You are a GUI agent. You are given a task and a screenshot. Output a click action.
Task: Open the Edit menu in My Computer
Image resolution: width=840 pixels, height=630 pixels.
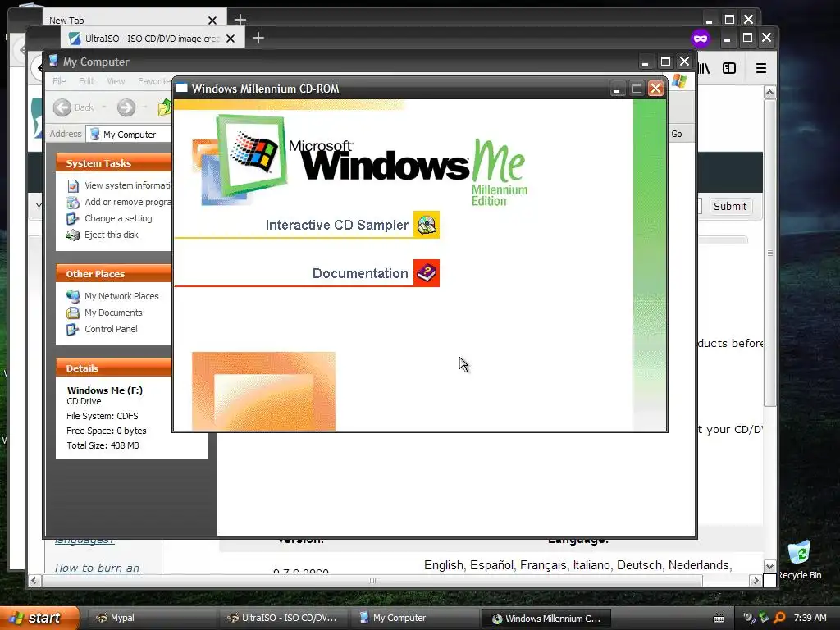point(86,81)
